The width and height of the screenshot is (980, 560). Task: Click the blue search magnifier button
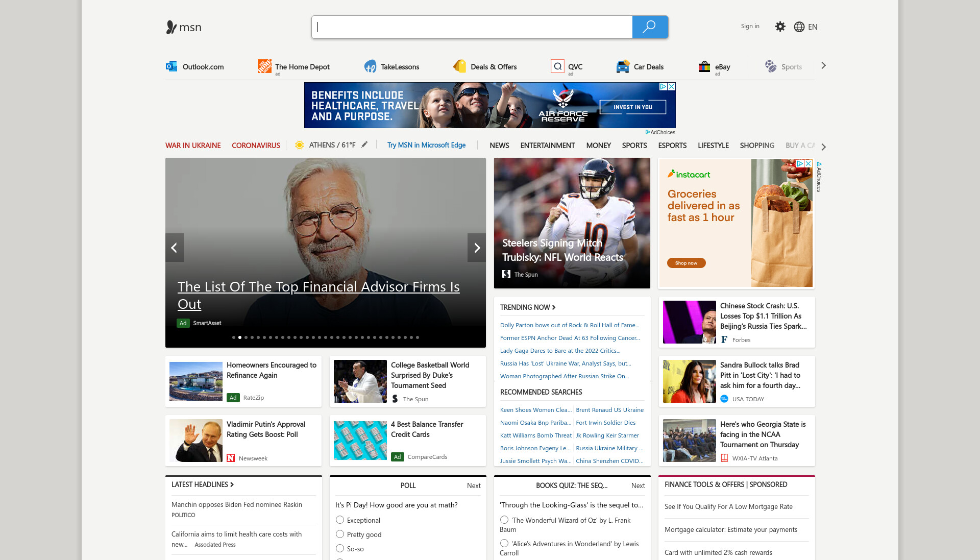650,27
